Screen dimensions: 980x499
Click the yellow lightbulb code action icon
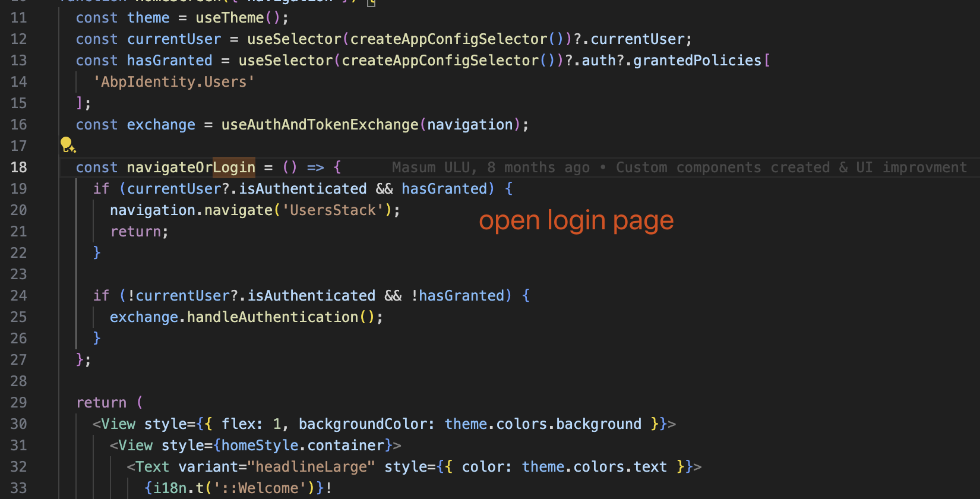67,144
